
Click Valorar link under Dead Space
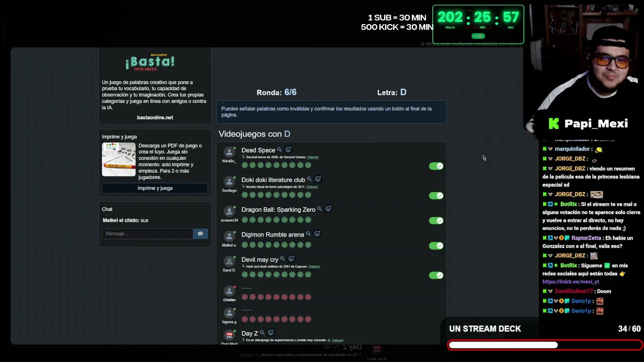coord(312,157)
